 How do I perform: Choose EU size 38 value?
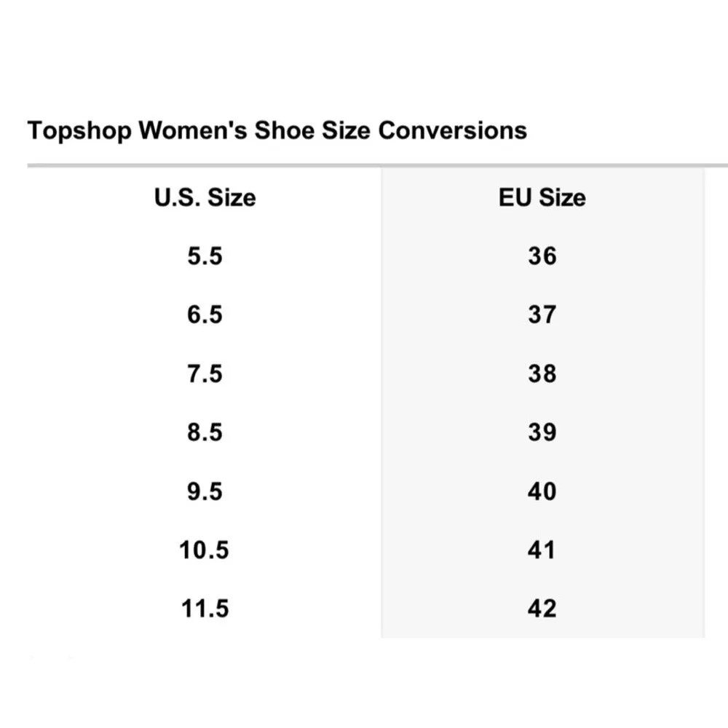coord(542,374)
